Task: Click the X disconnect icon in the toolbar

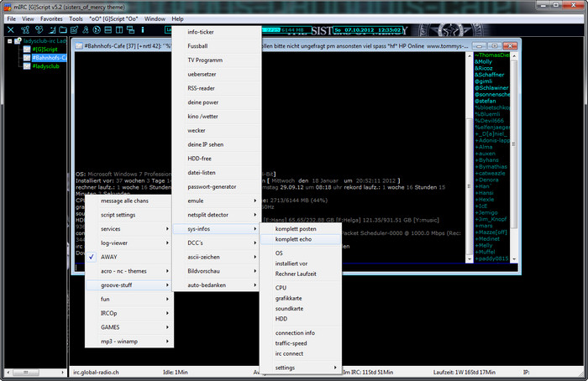Action: (x=10, y=30)
